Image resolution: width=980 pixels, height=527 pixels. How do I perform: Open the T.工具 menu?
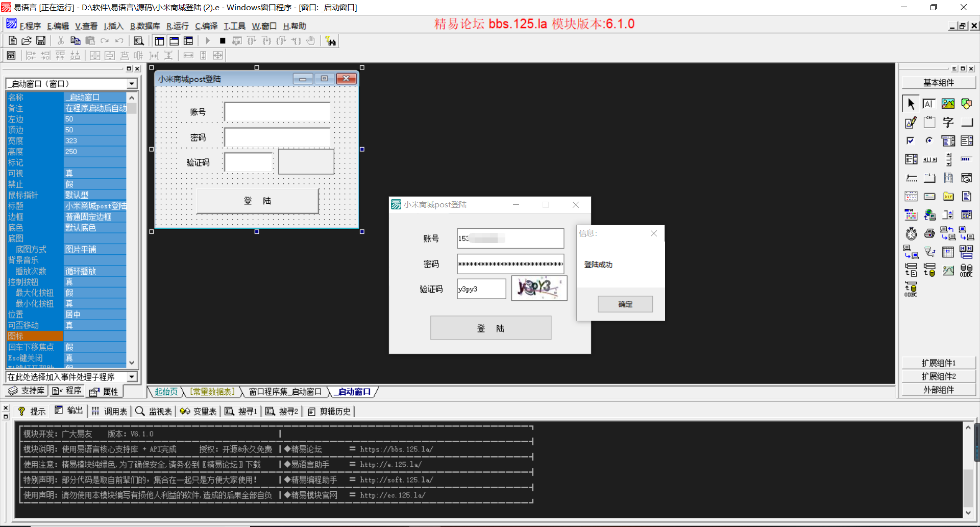[x=234, y=26]
